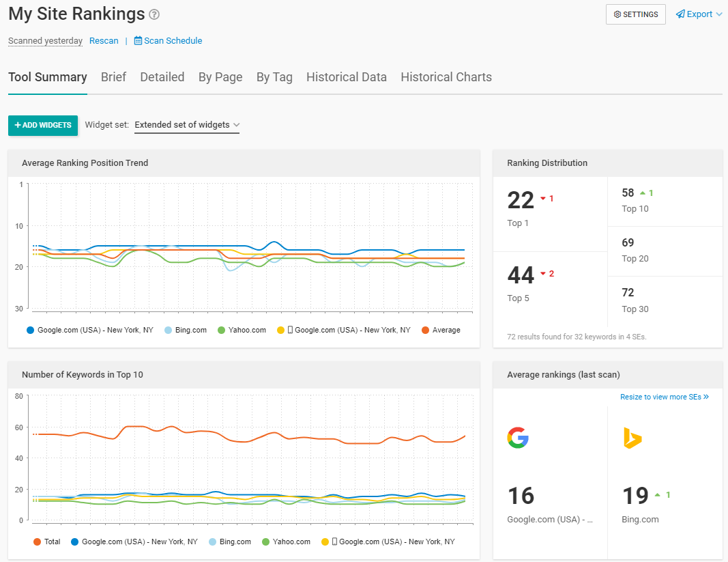Select the Google logo in Average rankings widget
Image resolution: width=728 pixels, height=562 pixels.
click(x=518, y=438)
